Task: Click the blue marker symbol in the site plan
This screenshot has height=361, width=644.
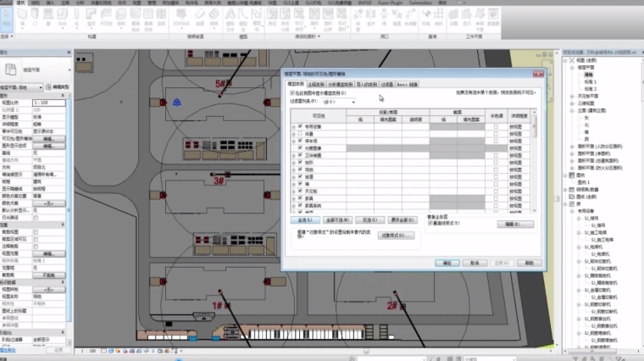Action: click(x=176, y=102)
